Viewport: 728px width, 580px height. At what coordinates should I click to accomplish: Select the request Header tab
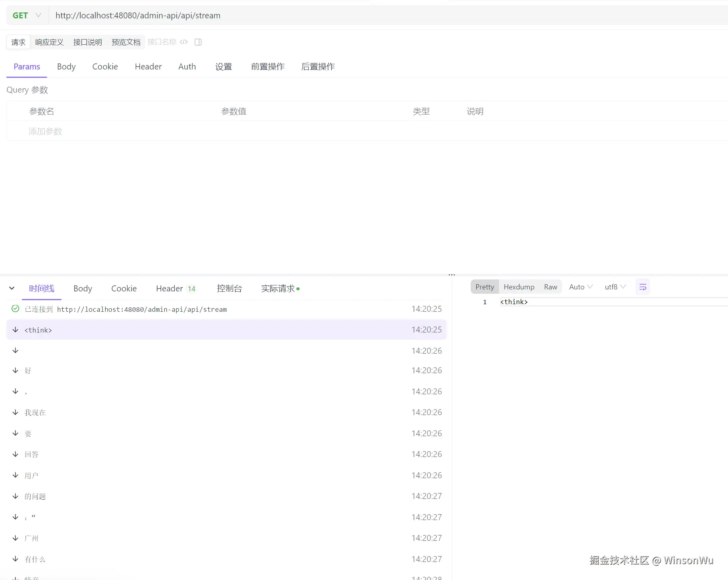point(148,67)
